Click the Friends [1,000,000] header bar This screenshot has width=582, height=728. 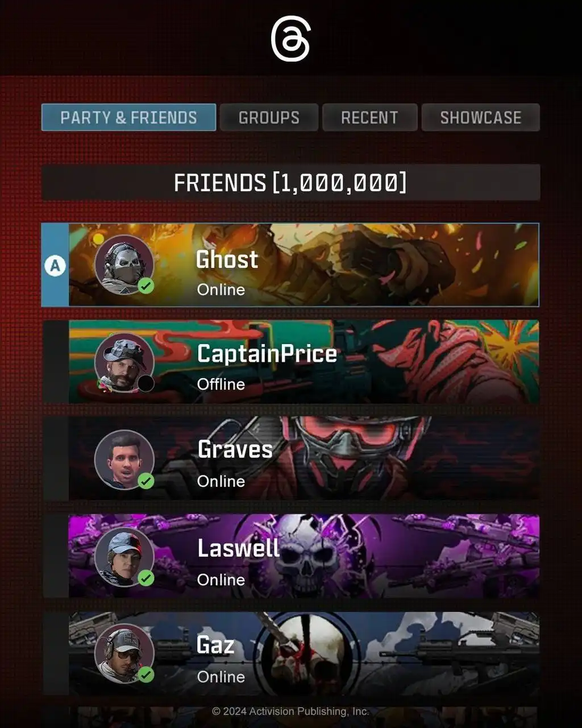coord(290,183)
